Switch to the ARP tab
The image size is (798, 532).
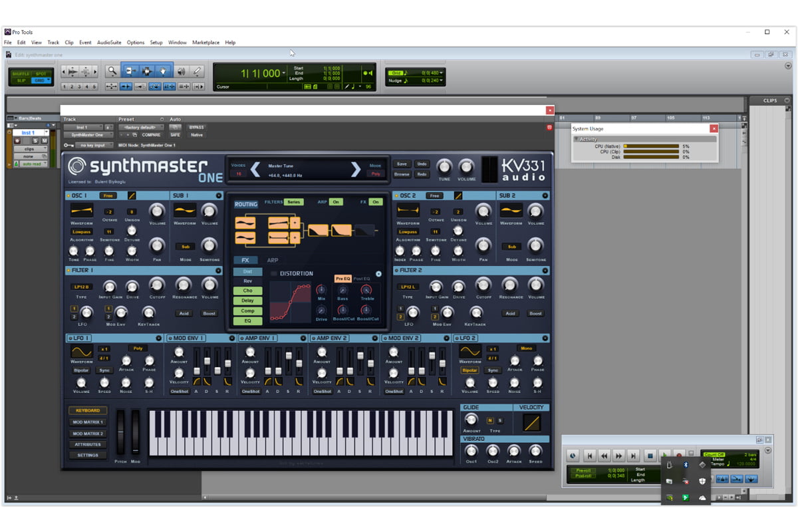273,261
